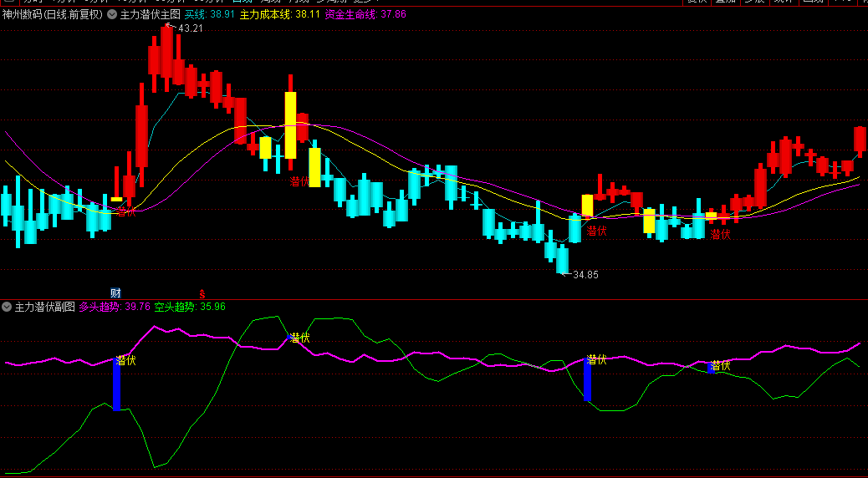This screenshot has width=868, height=478.
Task: Select the 资金生命线: 37.86 readout
Action: [x=365, y=15]
